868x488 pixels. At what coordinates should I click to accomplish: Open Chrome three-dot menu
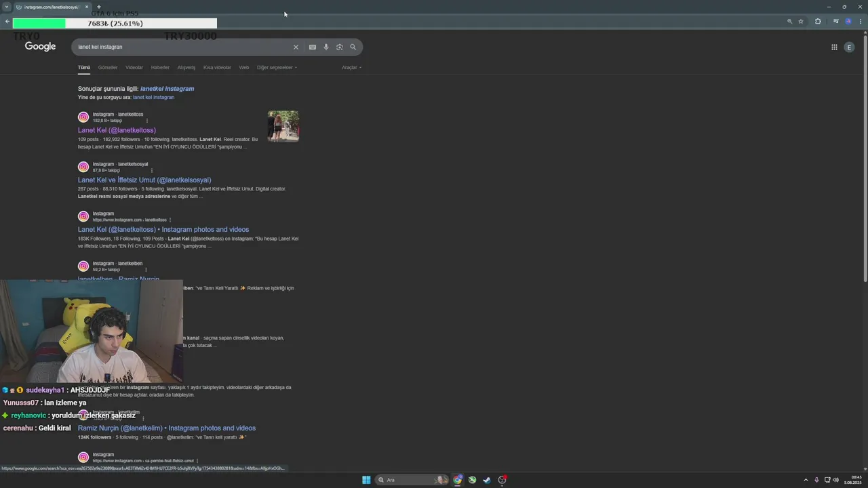pos(861,22)
